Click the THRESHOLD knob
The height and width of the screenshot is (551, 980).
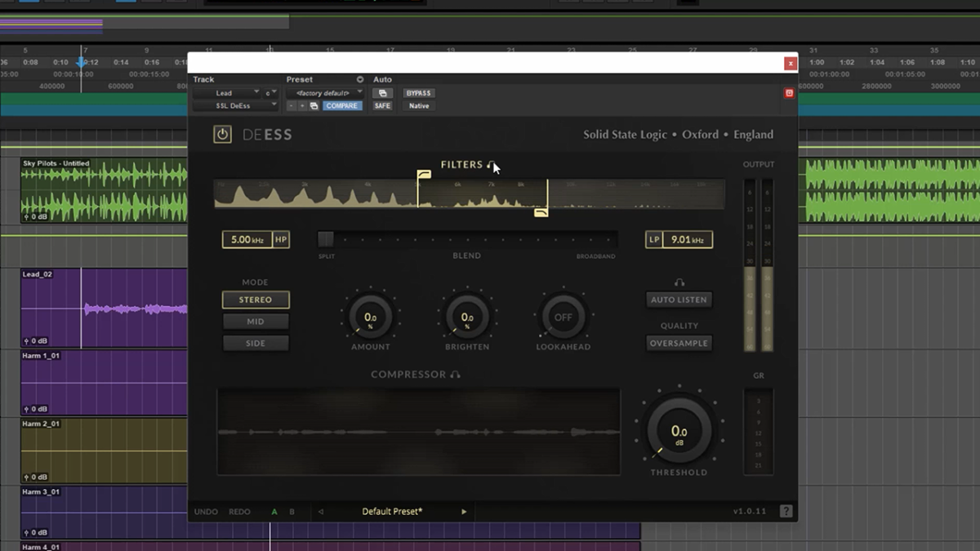coord(679,431)
